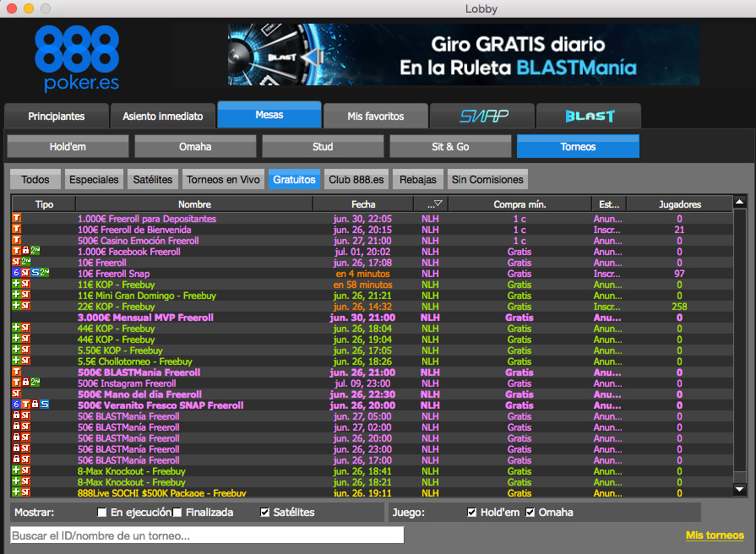Click the lock icon on 1.000€ Facebook Freeroll row
Screen dimensions: 756x554
click(25, 251)
